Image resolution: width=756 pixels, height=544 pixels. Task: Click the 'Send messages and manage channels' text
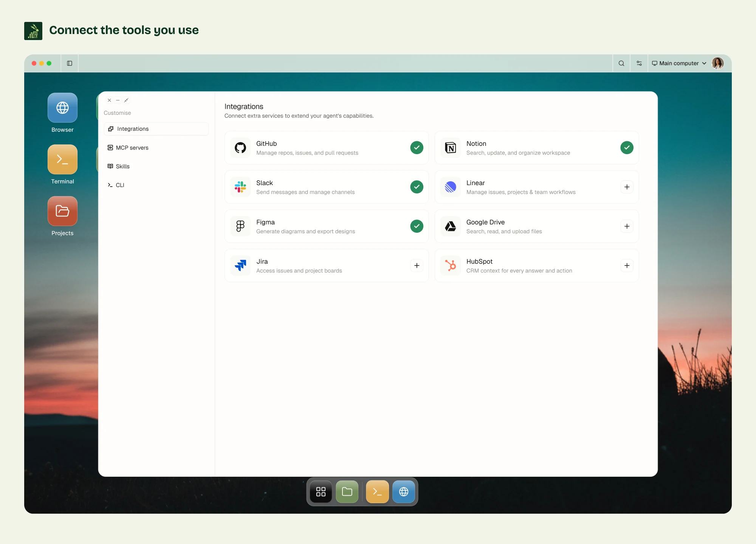point(305,192)
